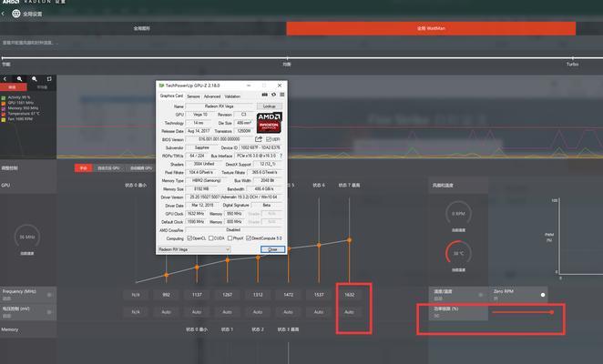The image size is (603, 364).
Task: Select the Turbo point on profile slider
Action: (573, 58)
